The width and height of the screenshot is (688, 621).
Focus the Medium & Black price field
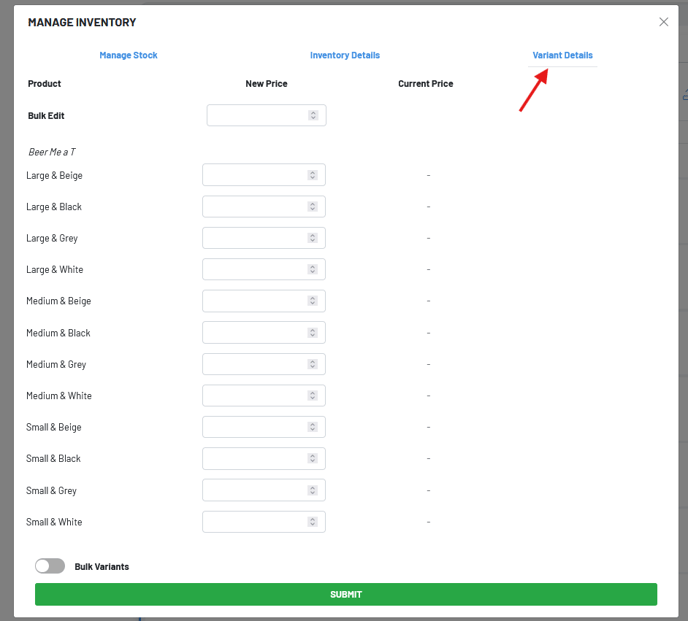point(264,333)
